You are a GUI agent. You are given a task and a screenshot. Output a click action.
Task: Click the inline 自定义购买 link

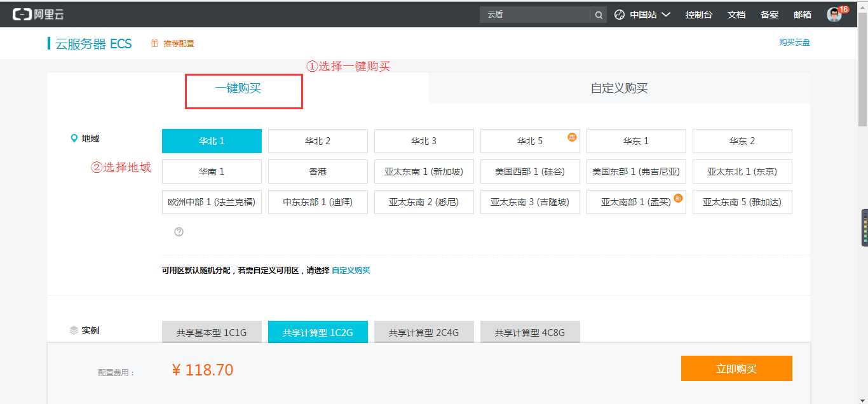(x=351, y=270)
